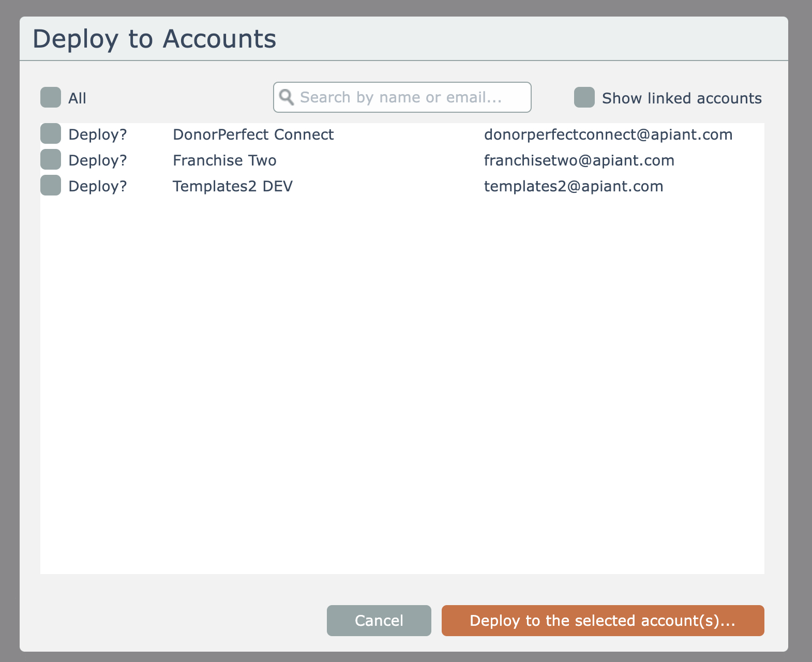Image resolution: width=812 pixels, height=662 pixels.
Task: Choose the Templates2 DEV account name
Action: pos(232,186)
